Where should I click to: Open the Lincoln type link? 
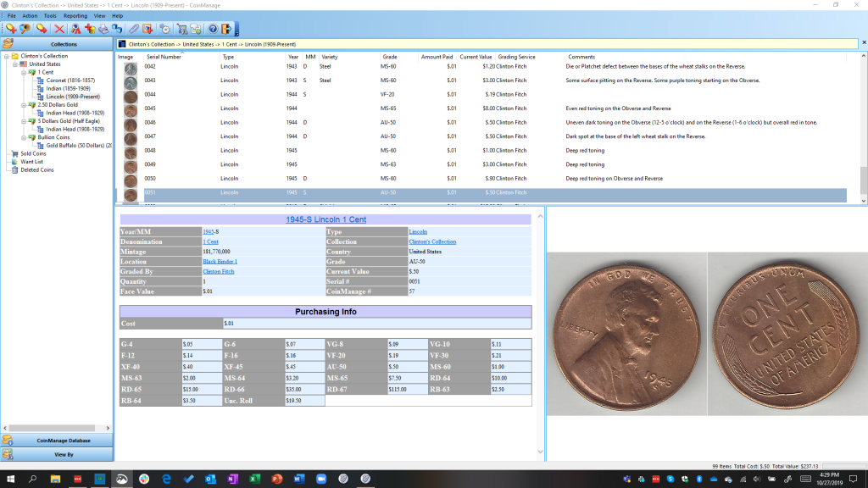[x=418, y=232]
